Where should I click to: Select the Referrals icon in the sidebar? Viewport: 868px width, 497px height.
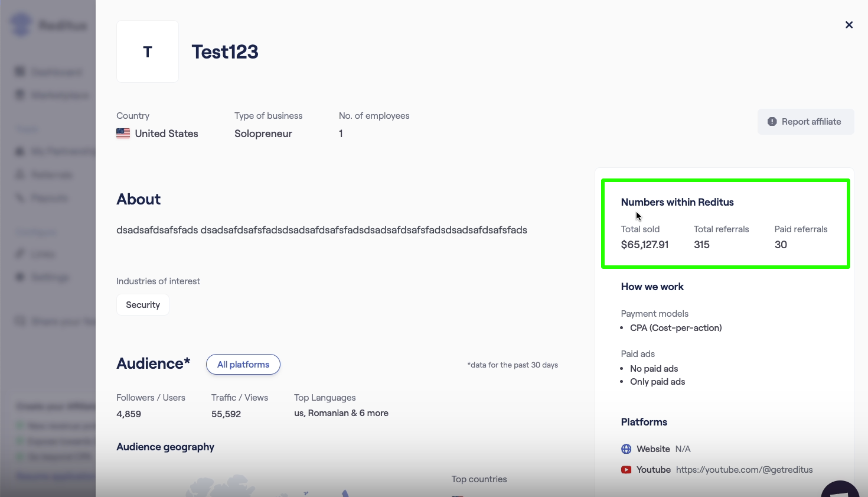[x=19, y=174]
